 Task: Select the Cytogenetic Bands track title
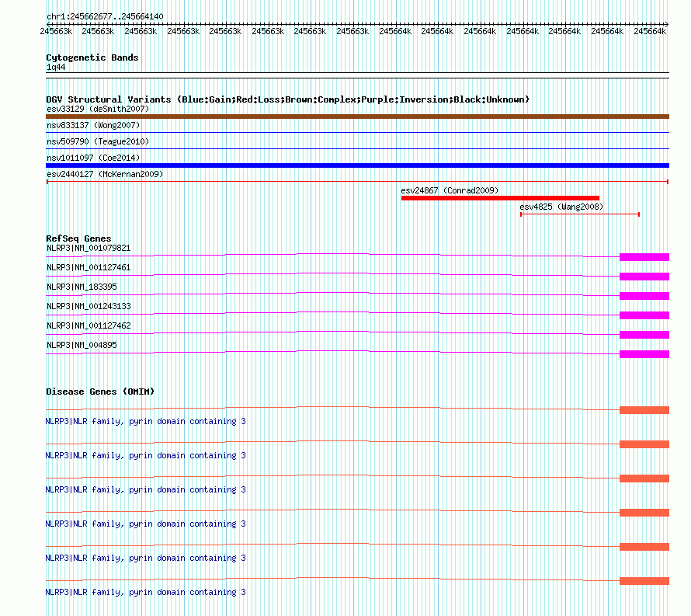(x=92, y=57)
